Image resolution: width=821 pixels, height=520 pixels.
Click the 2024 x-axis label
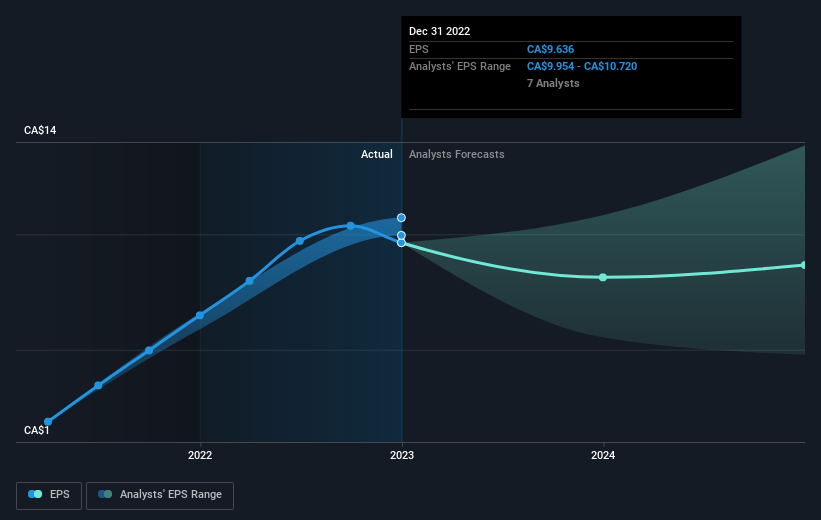coord(603,455)
